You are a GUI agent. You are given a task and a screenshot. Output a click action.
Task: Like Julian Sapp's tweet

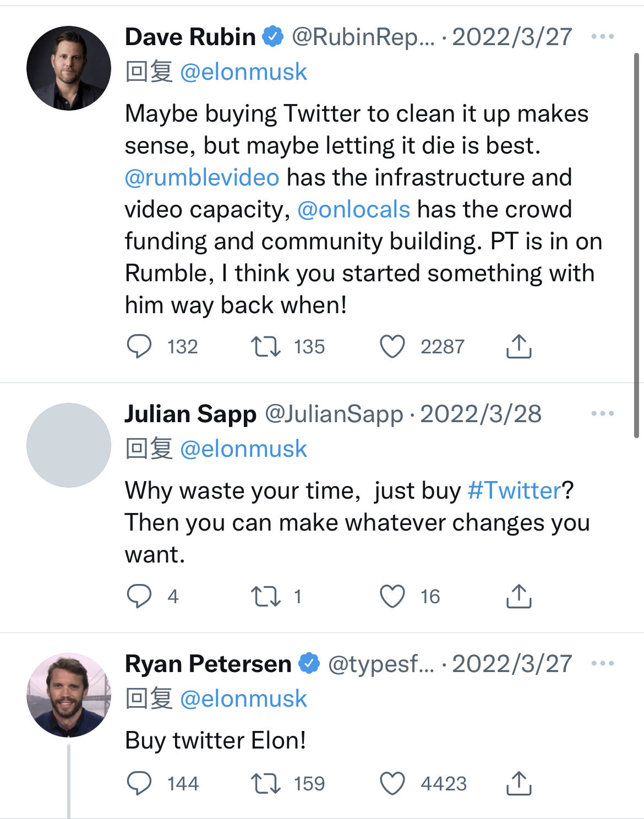click(x=392, y=597)
